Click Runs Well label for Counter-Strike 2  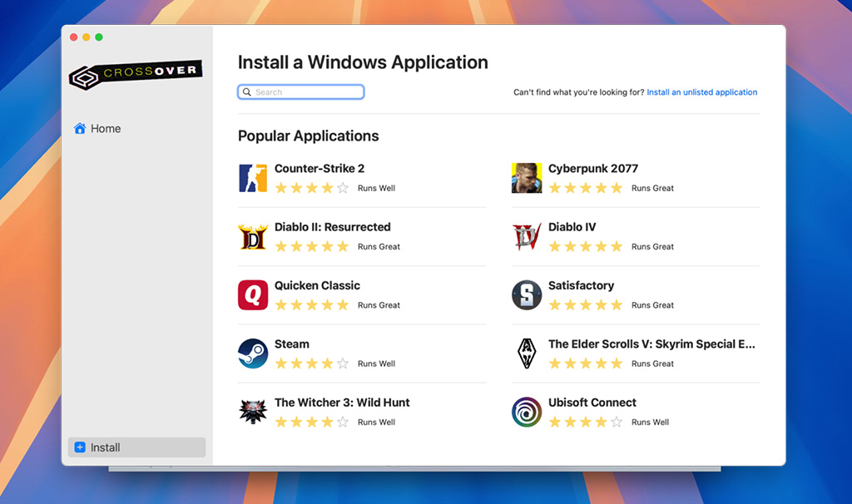coord(377,189)
